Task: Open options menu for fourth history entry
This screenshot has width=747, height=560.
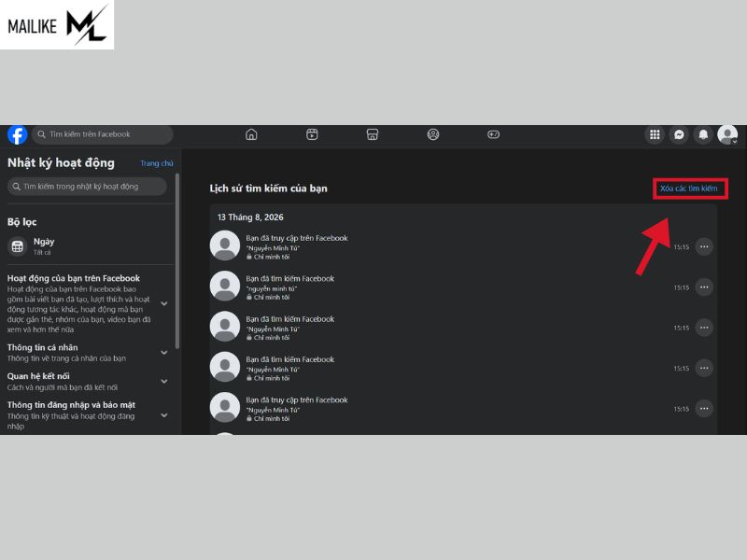Action: pos(704,368)
